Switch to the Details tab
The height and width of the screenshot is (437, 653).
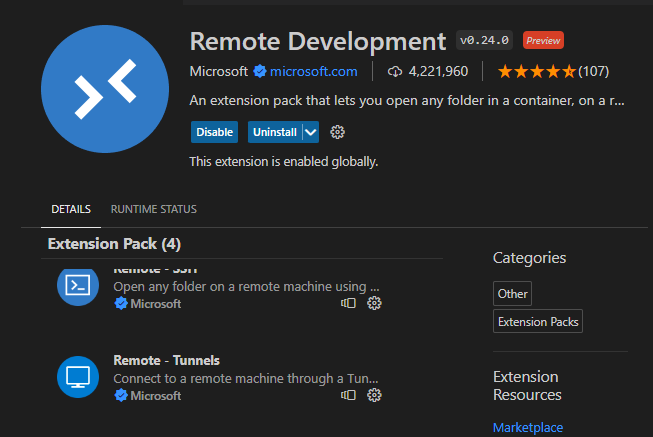click(71, 209)
